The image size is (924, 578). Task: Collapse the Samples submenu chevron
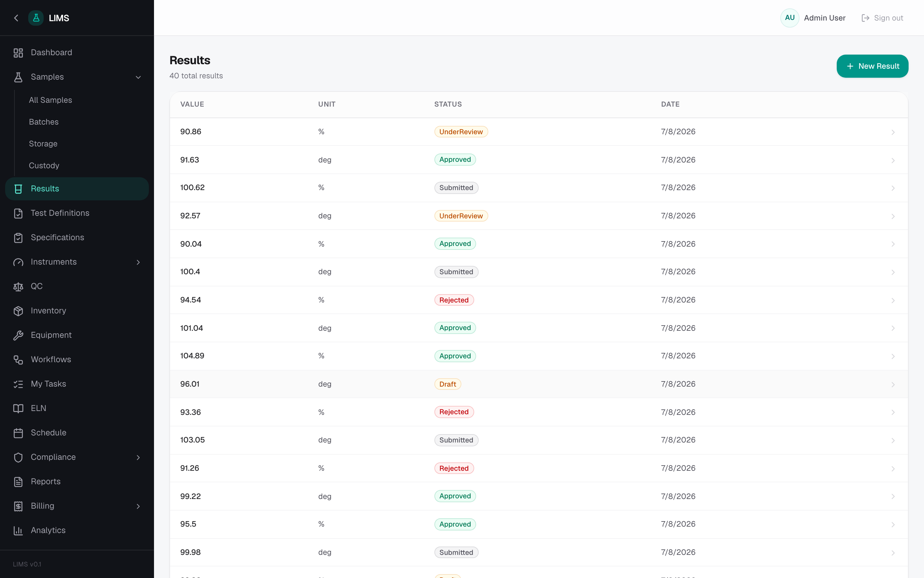coord(138,77)
